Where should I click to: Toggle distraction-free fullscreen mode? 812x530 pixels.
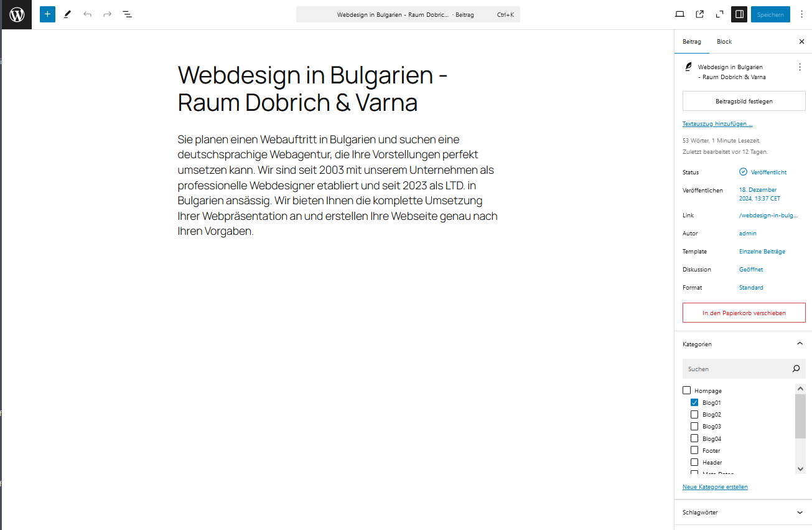tap(719, 14)
